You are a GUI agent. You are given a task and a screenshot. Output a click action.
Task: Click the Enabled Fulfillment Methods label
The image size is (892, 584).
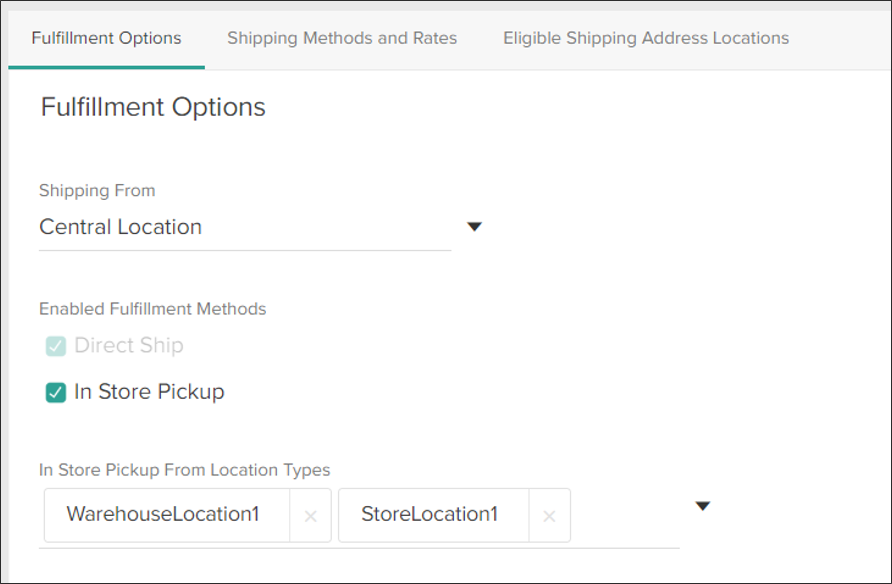[152, 309]
